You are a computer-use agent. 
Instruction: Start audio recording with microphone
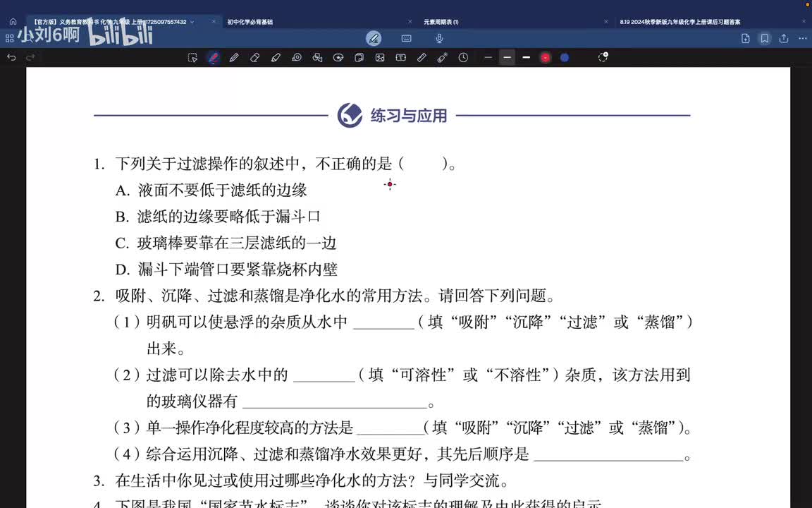click(439, 38)
